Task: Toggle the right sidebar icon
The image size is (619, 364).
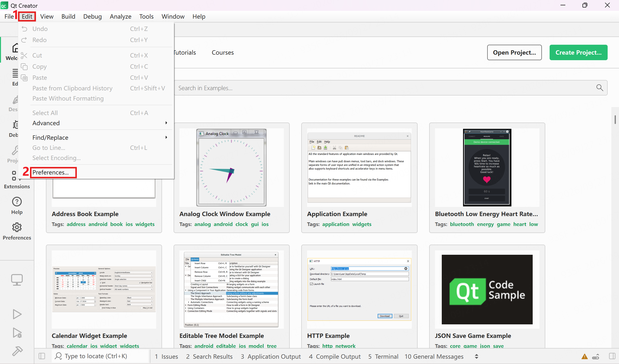Action: 612,356
